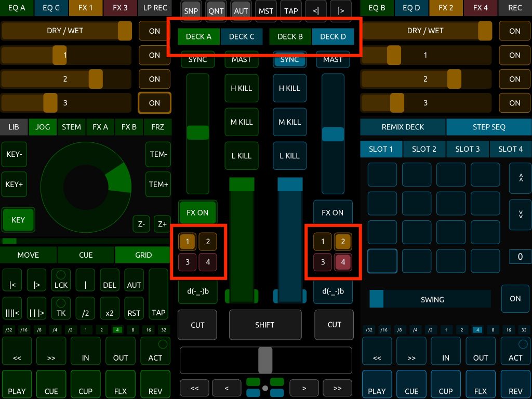The width and height of the screenshot is (532, 399).
Task: Switch to DECK C
Action: click(x=242, y=37)
